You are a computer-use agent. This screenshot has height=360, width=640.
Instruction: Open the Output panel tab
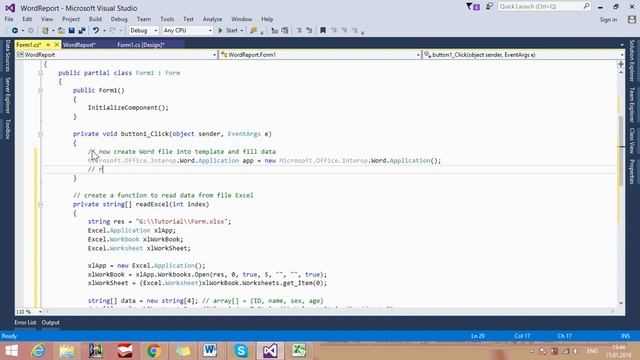pos(51,322)
